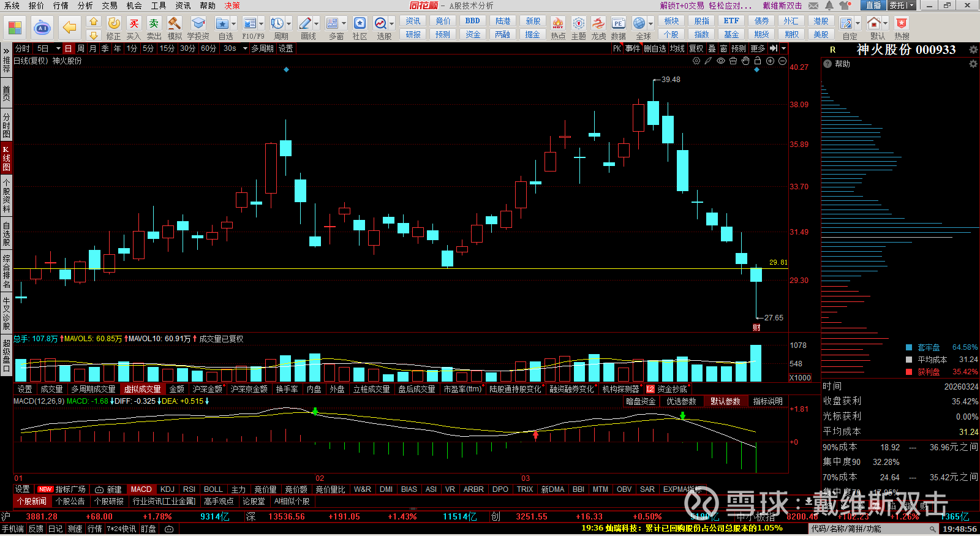Select the 日 daily period
Image resolution: width=980 pixels, height=536 pixels.
point(68,48)
